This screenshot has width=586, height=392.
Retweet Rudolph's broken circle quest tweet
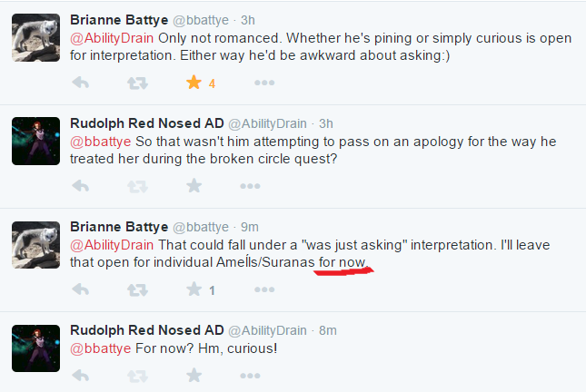(136, 186)
